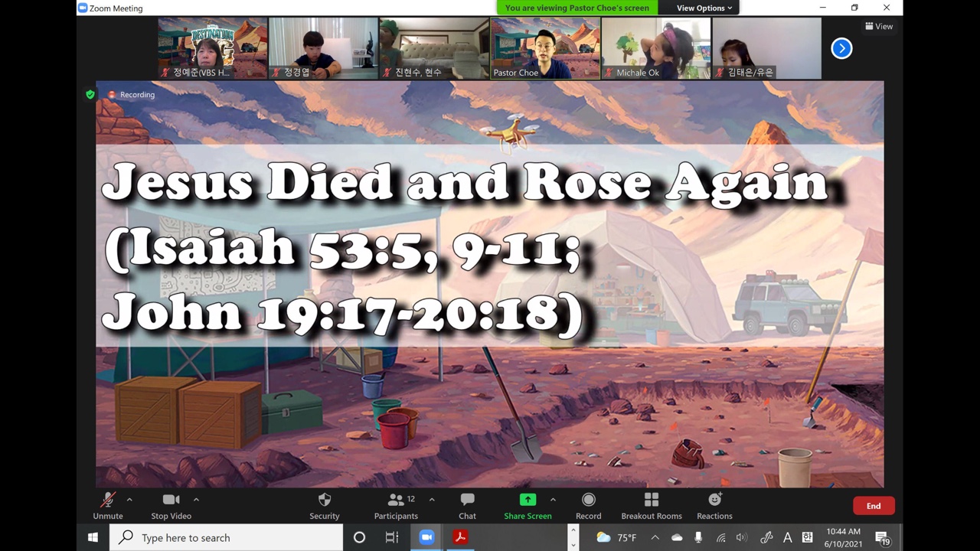Screen dimensions: 980x551
Task: Show next participants with blue arrow
Action: [x=841, y=48]
